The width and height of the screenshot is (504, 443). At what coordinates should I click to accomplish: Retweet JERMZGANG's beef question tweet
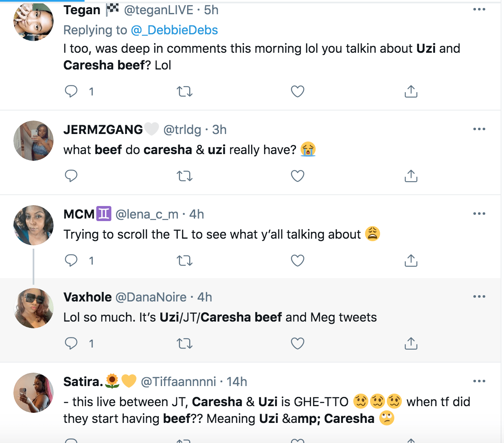185,176
